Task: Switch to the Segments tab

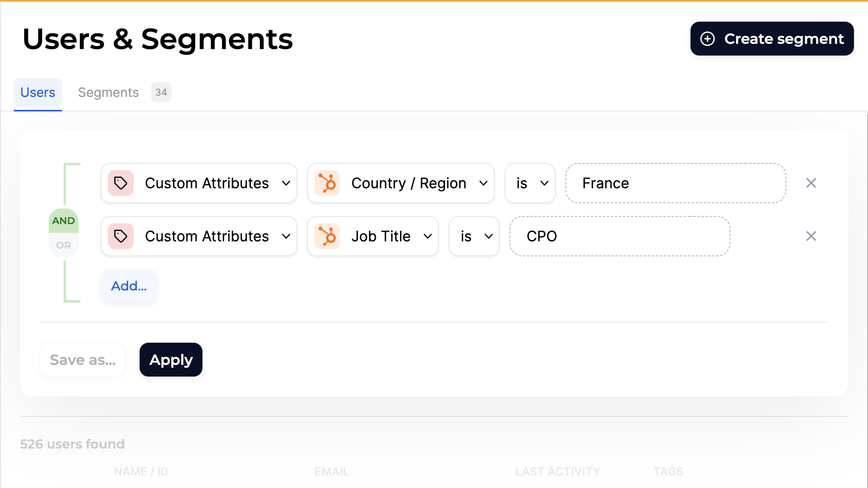Action: [109, 93]
